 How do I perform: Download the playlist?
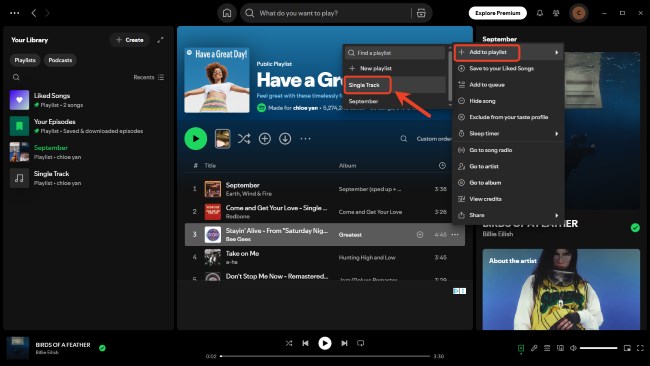coord(285,138)
